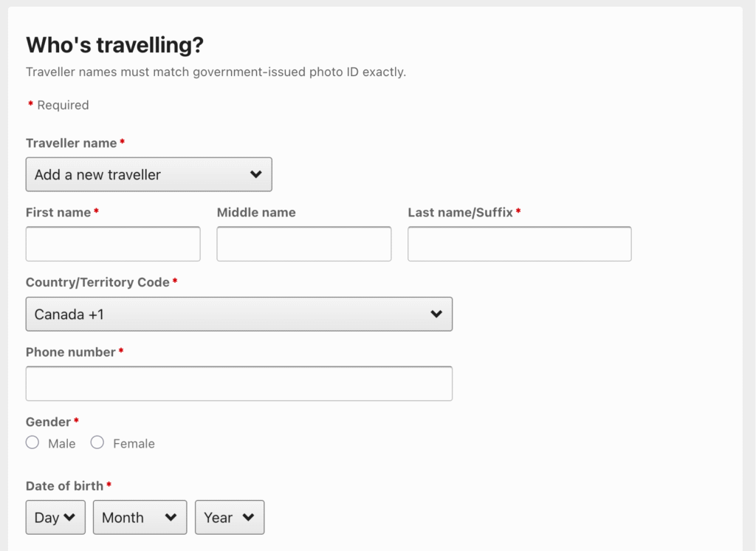This screenshot has width=756, height=551.
Task: Open the Country/Territory Code selector
Action: [x=238, y=314]
